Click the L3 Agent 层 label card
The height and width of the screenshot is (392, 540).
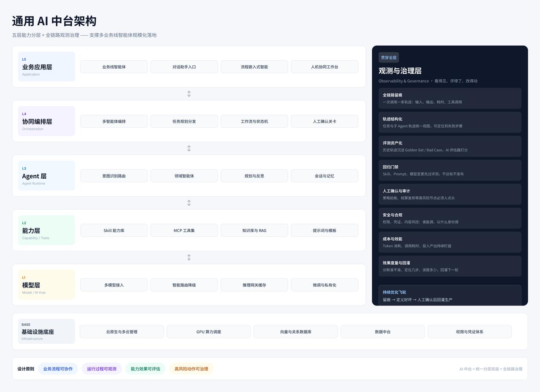point(46,176)
